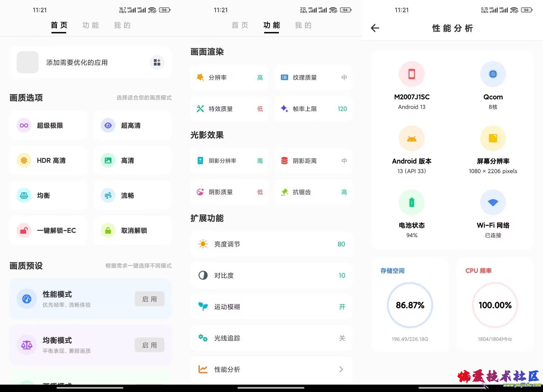Switch to 我的 tab on first screen
Screen dimensions: 543x392
[122, 25]
